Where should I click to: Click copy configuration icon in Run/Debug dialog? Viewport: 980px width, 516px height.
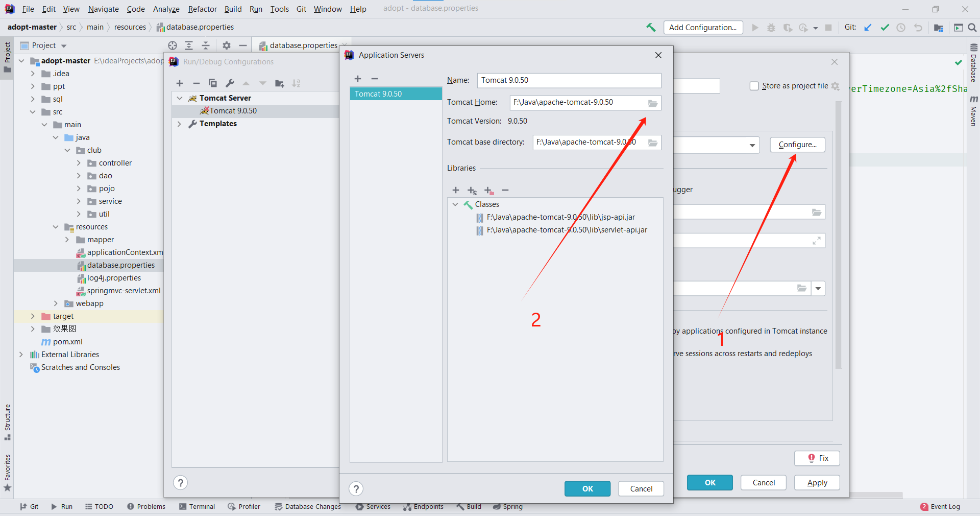pyautogui.click(x=213, y=83)
